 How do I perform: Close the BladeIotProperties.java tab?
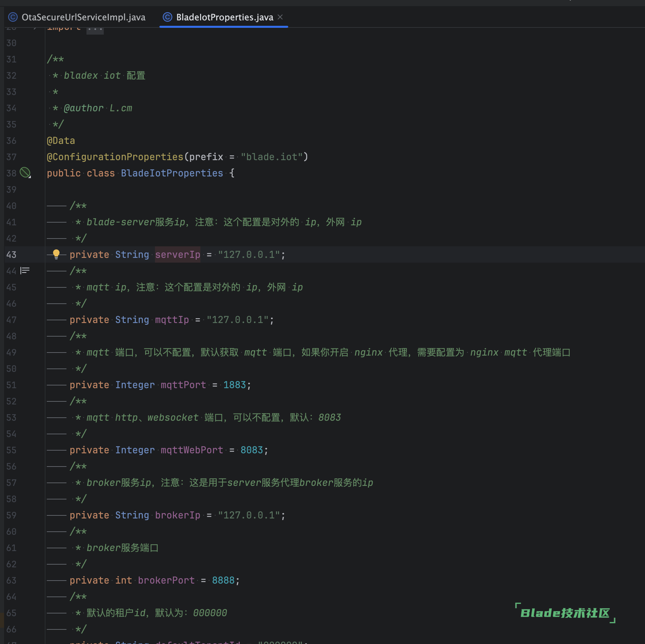(x=280, y=17)
